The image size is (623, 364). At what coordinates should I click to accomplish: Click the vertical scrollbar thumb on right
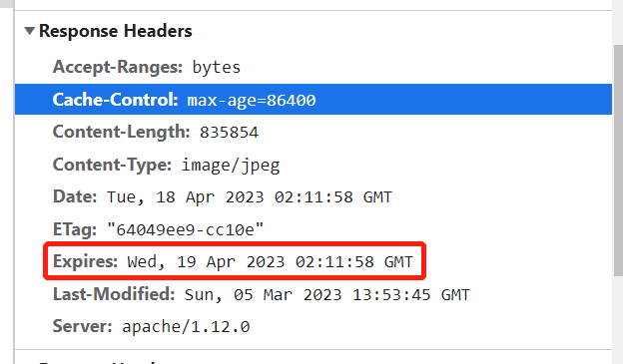[x=618, y=160]
